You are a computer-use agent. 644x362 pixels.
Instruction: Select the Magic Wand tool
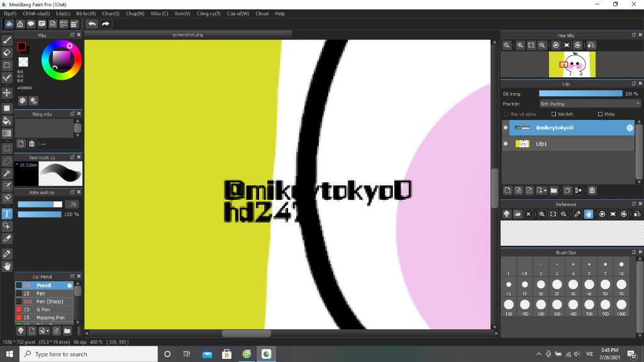7,173
